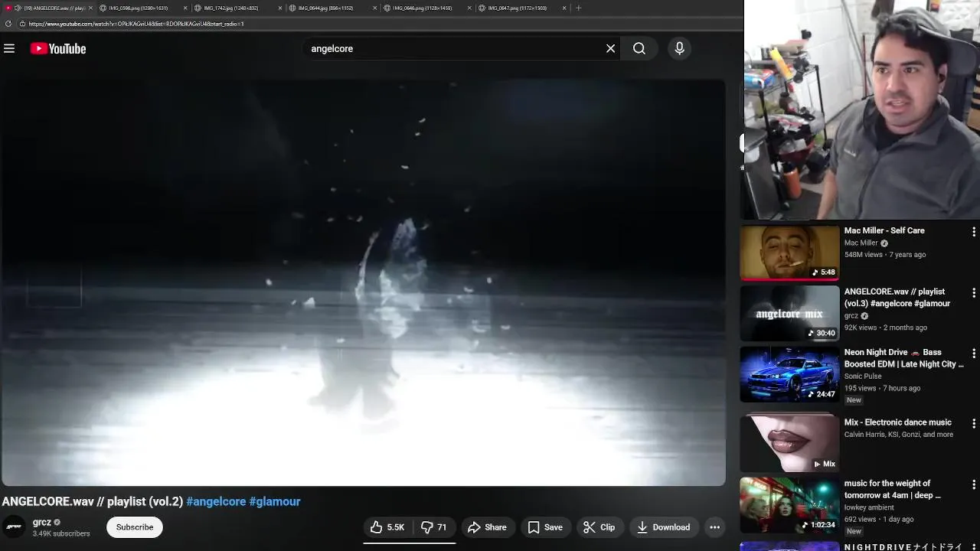Open a new browser tab
The height and width of the screenshot is (551, 980).
coord(578,8)
